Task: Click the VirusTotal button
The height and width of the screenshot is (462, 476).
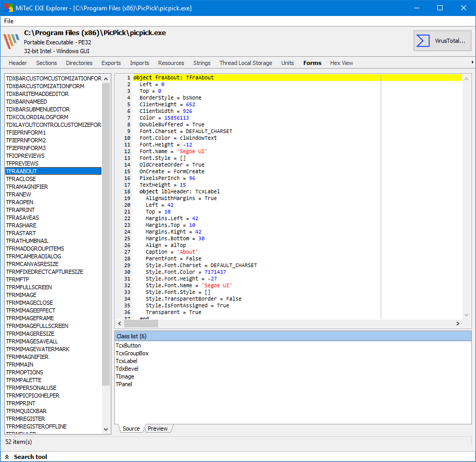Action: 443,41
